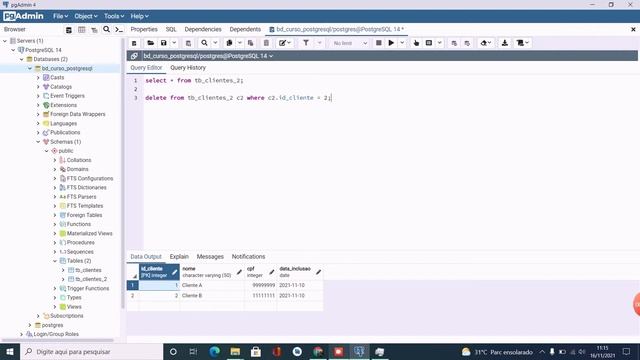Click the Filtered Rows icon in the Browser toolbar
This screenshot has width=640, height=360.
click(x=94, y=30)
